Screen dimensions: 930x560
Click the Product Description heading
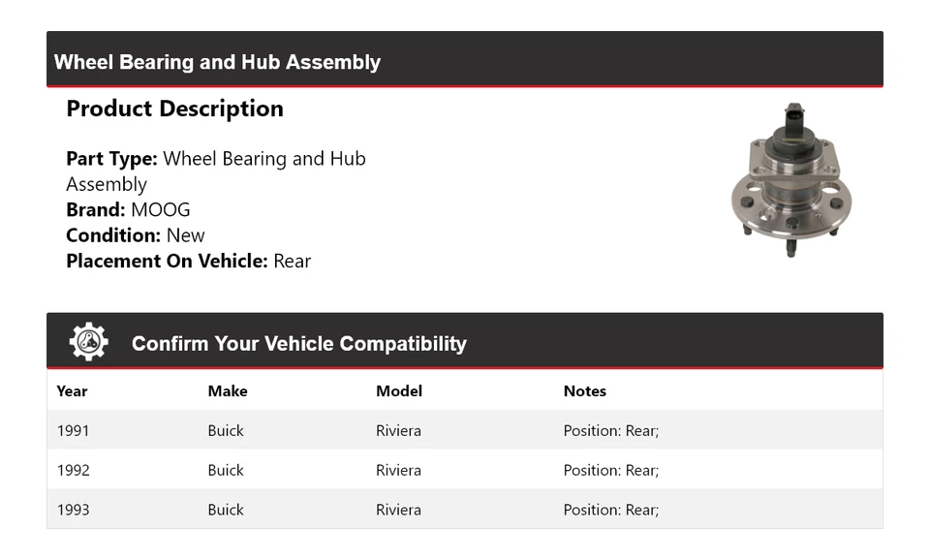pos(174,109)
